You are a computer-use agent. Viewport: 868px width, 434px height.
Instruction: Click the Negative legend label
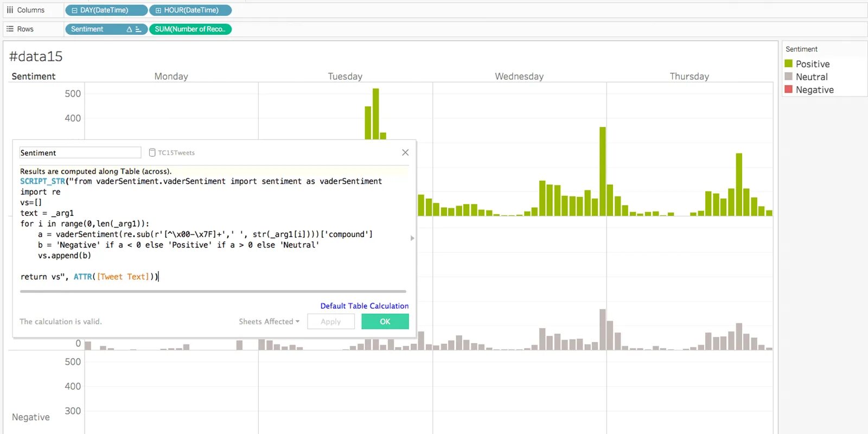[x=815, y=90]
